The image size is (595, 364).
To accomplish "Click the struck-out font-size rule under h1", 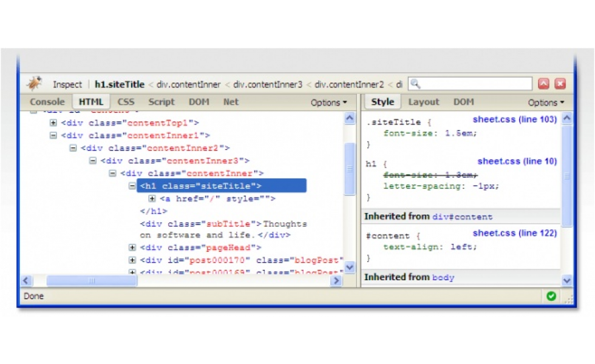I will 430,175.
